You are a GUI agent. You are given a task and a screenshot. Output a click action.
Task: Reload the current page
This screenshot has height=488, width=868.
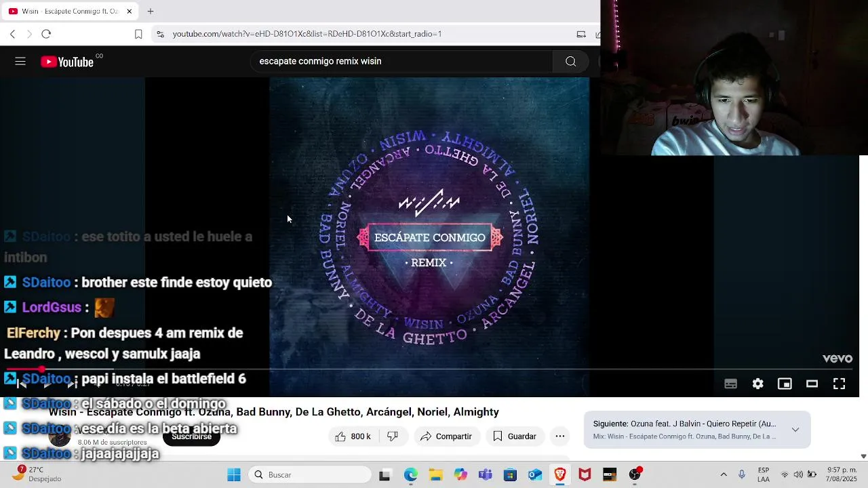pyautogui.click(x=46, y=34)
